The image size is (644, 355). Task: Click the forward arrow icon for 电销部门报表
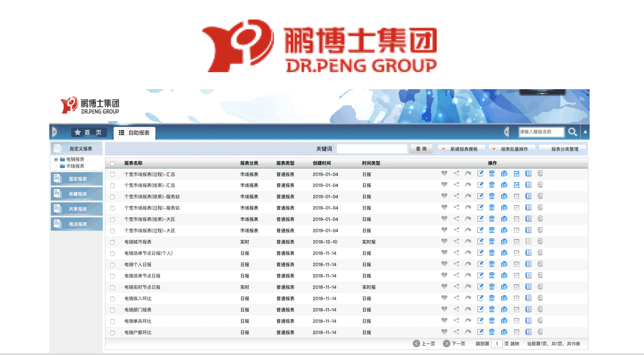(x=468, y=310)
